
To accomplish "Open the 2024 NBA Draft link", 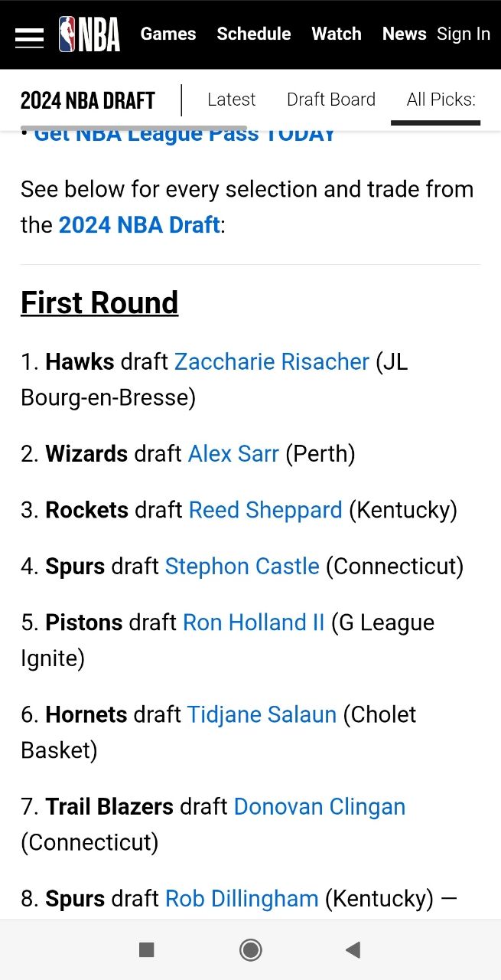I will click(139, 225).
